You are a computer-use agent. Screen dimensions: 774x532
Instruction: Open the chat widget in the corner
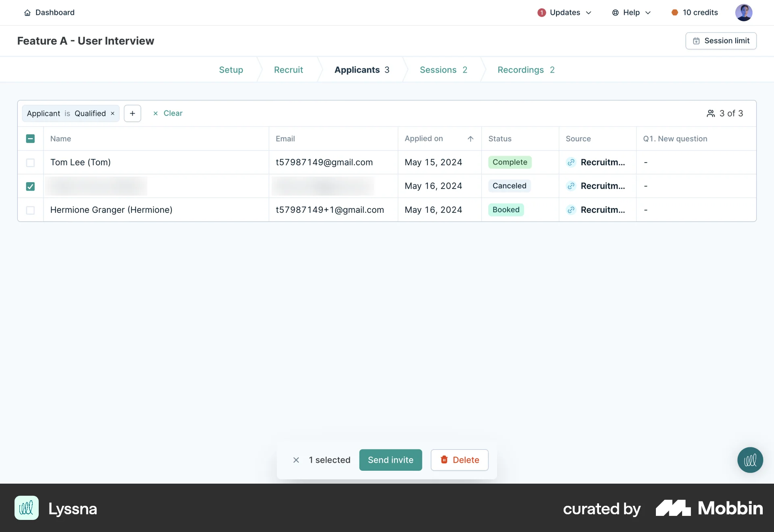point(749,459)
